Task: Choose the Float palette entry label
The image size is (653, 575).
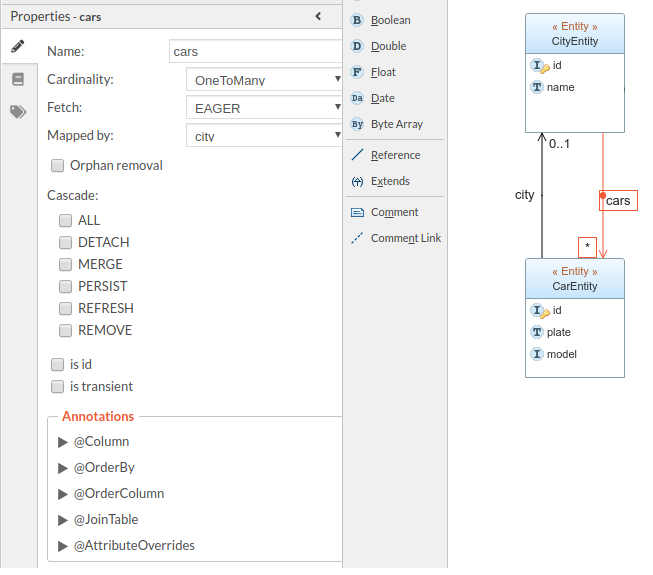Action: pos(383,72)
